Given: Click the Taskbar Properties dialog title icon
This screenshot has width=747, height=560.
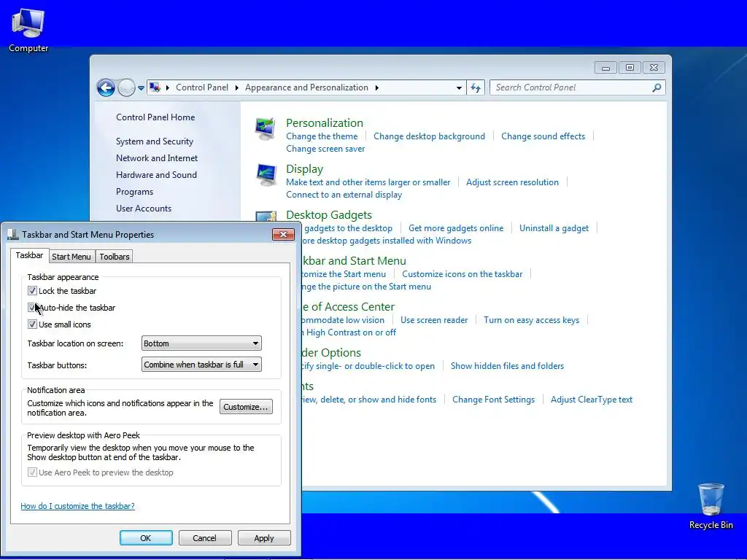Looking at the screenshot, I should [x=13, y=234].
